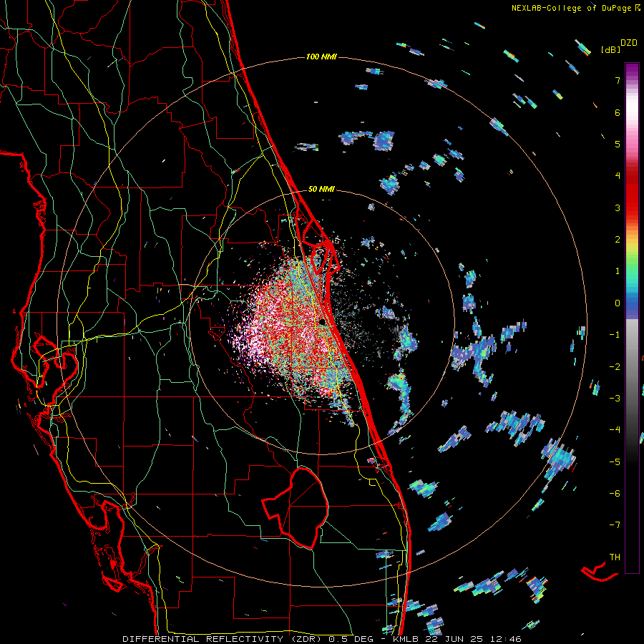Click the 4 value on the scale
The height and width of the screenshot is (644, 644).
pos(618,175)
